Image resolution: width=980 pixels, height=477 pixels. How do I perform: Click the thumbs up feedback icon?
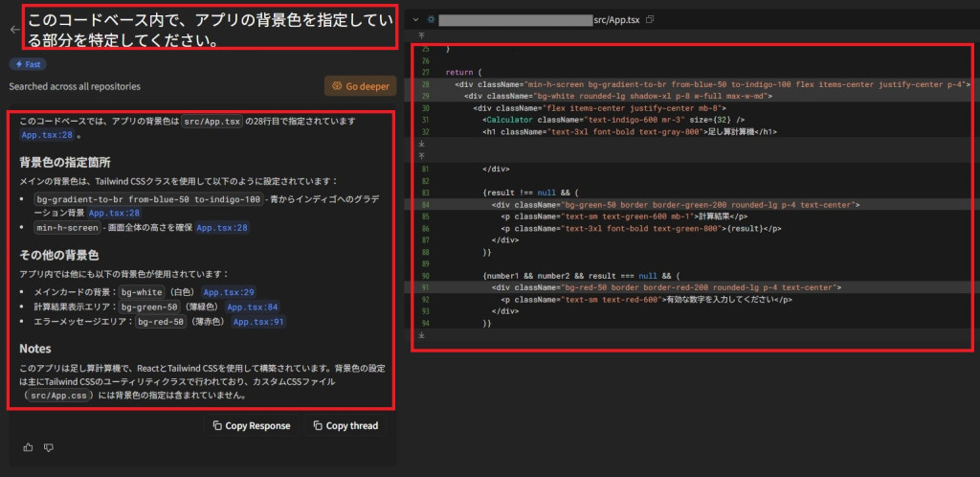(x=28, y=447)
